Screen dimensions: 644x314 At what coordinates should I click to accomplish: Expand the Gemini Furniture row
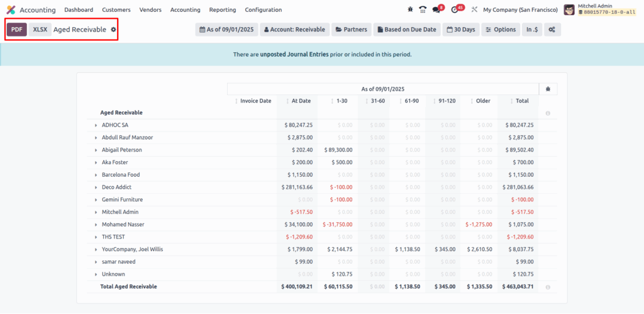[x=96, y=199]
